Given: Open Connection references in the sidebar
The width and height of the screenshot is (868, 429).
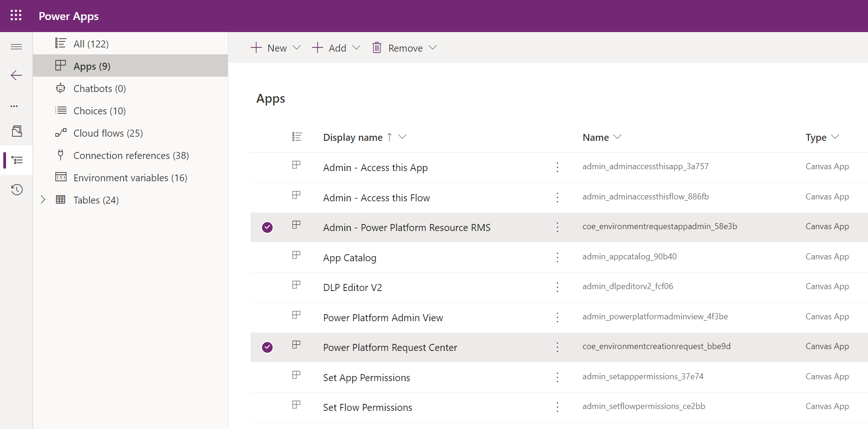Looking at the screenshot, I should [131, 155].
